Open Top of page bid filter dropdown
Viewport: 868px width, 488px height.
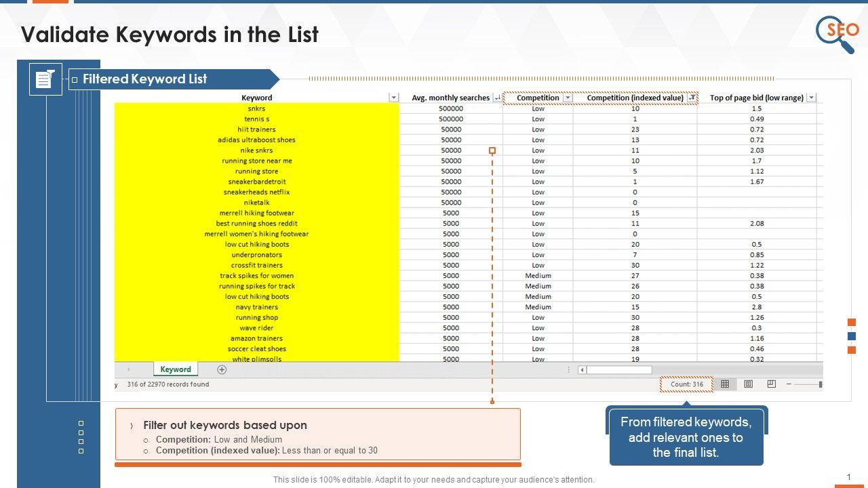tap(811, 98)
